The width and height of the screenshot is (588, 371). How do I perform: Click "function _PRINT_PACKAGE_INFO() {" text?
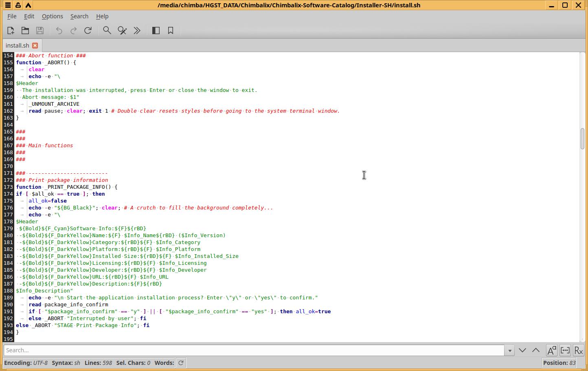[x=67, y=187]
